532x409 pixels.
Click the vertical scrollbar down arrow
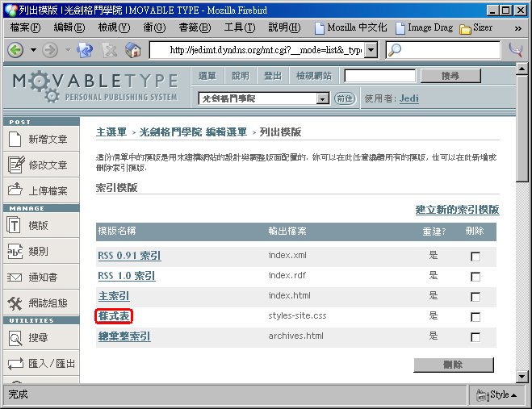point(522,376)
